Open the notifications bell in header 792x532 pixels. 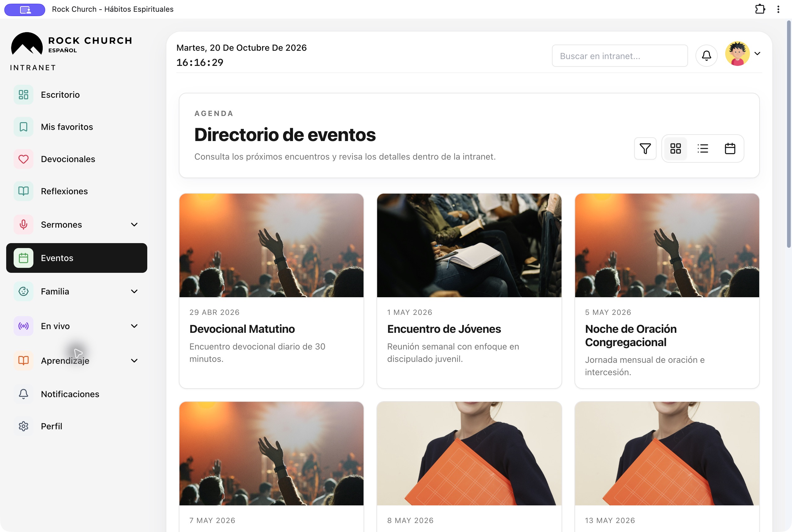pos(706,56)
